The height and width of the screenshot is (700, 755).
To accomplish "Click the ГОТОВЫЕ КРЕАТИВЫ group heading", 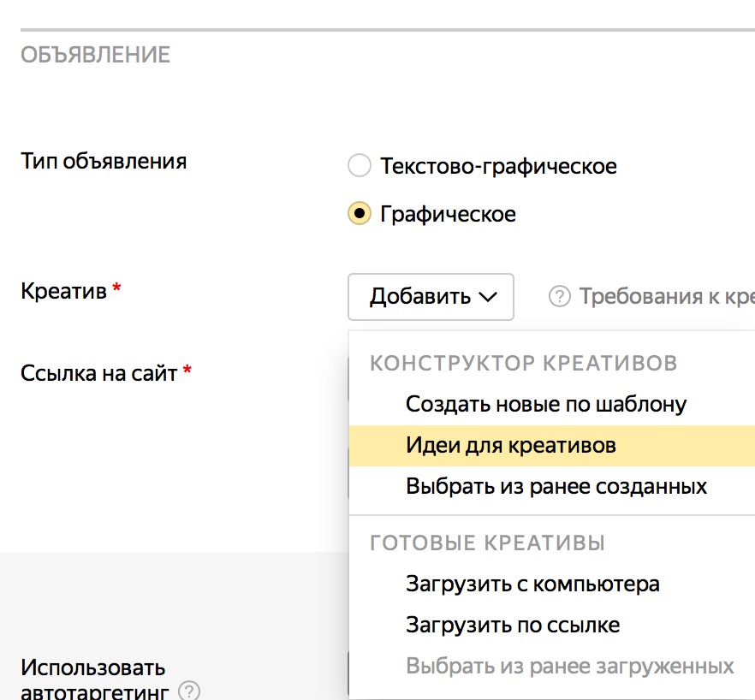I will point(487,543).
